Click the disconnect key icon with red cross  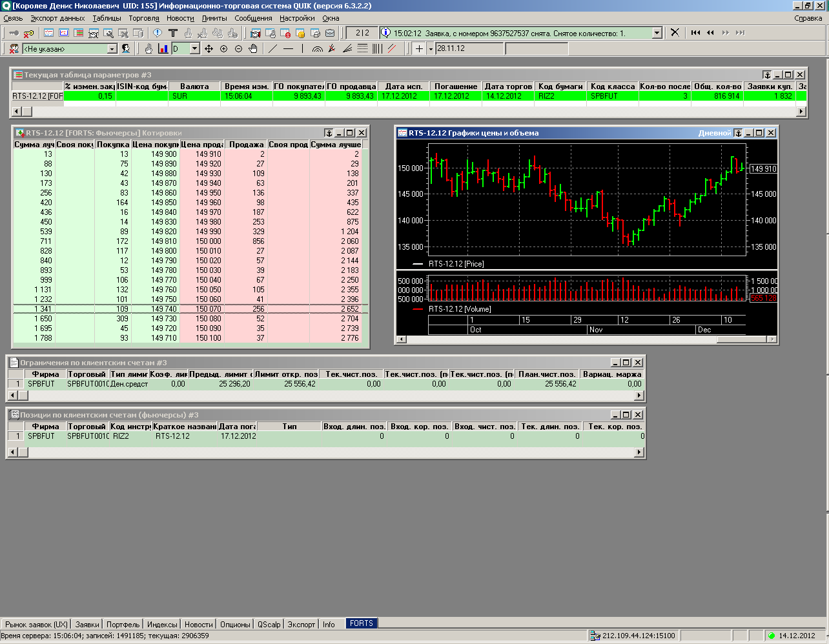pyautogui.click(x=28, y=33)
